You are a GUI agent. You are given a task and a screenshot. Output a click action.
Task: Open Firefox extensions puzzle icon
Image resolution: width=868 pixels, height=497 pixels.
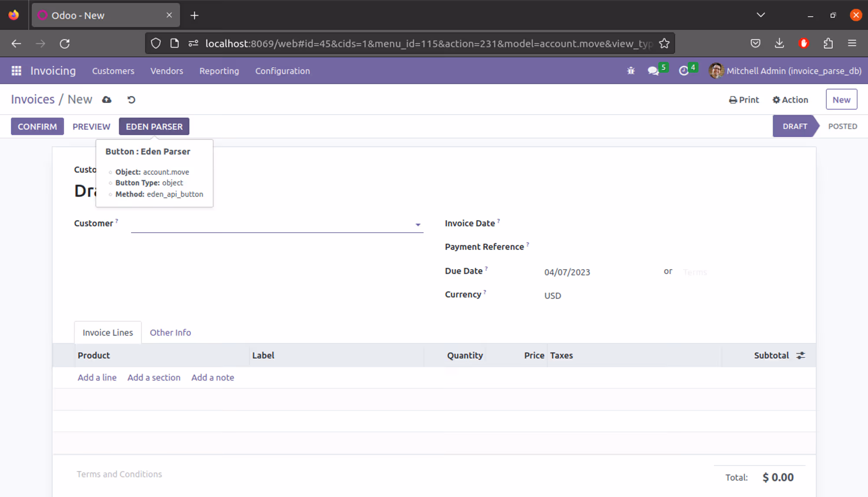coord(828,43)
